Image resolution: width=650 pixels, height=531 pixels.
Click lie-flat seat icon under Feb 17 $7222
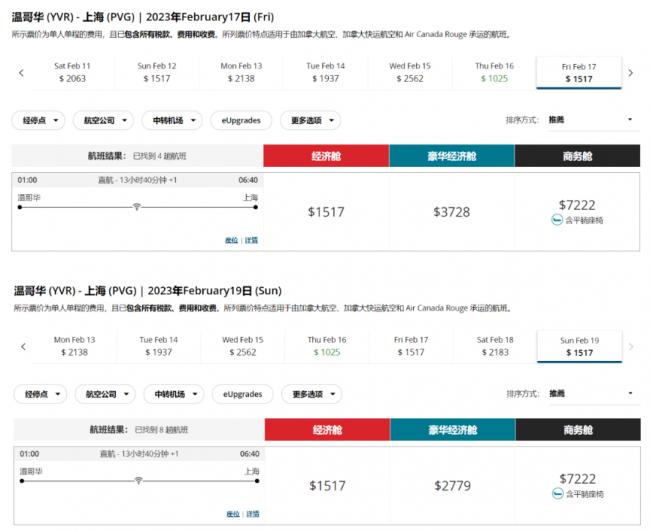[557, 220]
